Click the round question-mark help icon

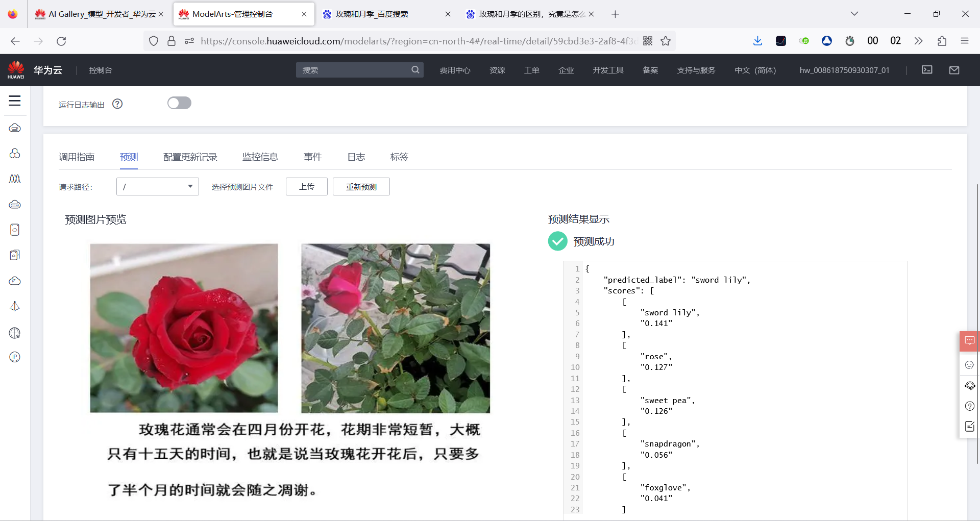click(x=970, y=406)
